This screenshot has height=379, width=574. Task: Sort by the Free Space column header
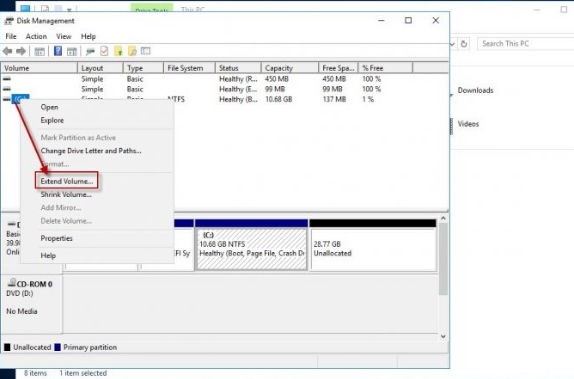tap(338, 68)
